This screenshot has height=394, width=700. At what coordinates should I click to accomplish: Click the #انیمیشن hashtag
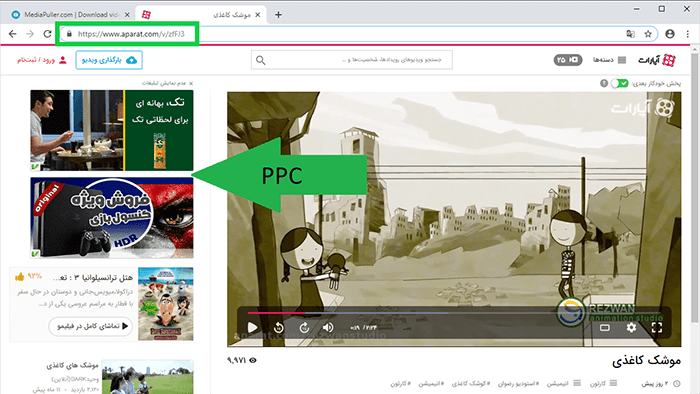[431, 384]
